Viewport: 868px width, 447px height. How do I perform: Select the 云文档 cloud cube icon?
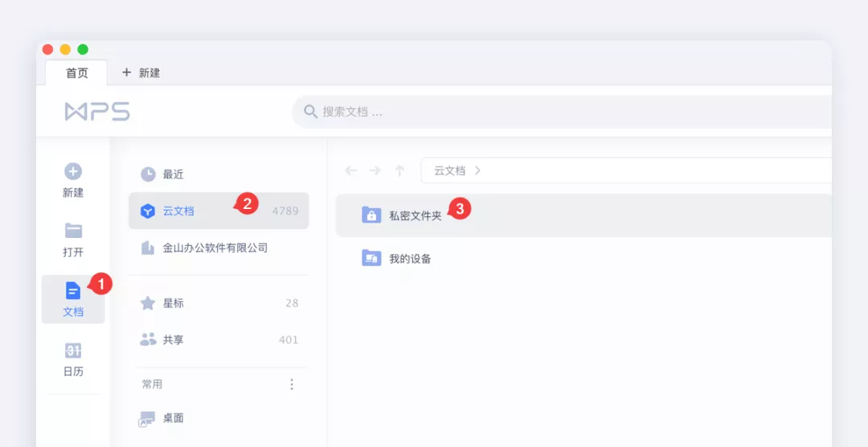pyautogui.click(x=147, y=211)
